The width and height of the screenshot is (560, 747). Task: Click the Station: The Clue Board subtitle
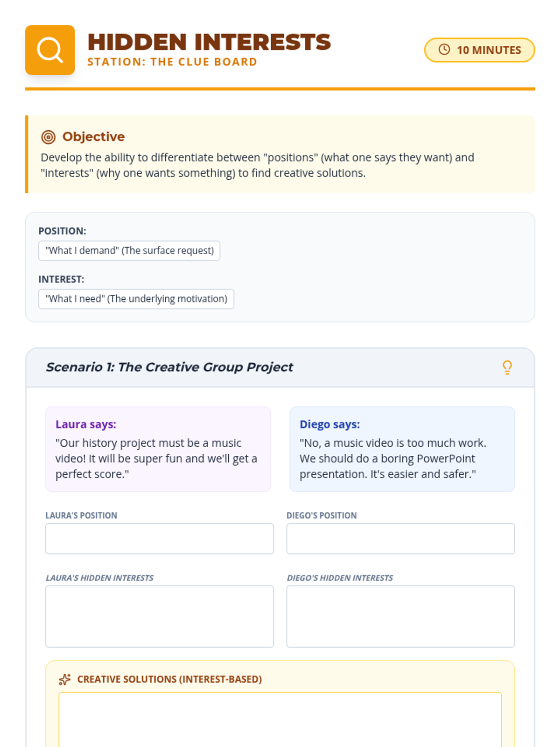(172, 62)
